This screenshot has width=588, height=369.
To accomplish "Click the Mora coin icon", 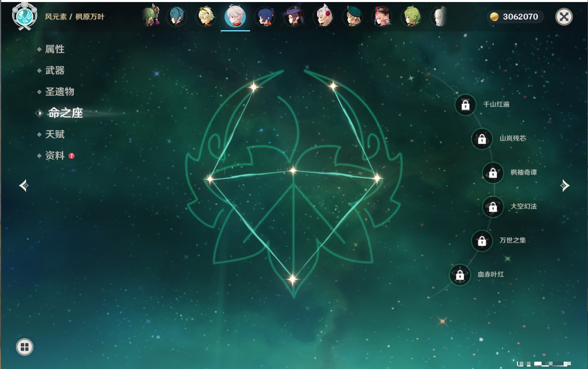I will click(494, 17).
